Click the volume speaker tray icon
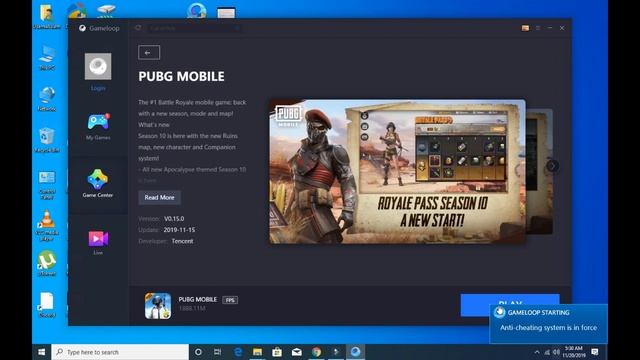The height and width of the screenshot is (360, 640). 556,352
